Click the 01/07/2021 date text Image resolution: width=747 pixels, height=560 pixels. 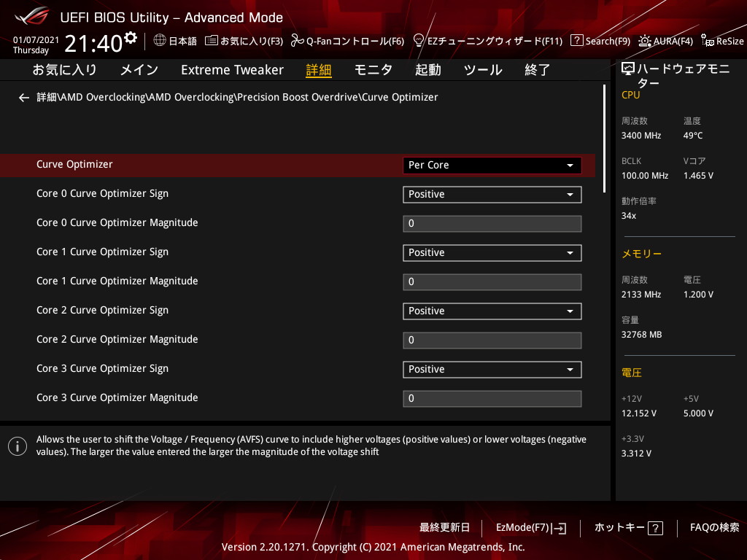pos(36,40)
